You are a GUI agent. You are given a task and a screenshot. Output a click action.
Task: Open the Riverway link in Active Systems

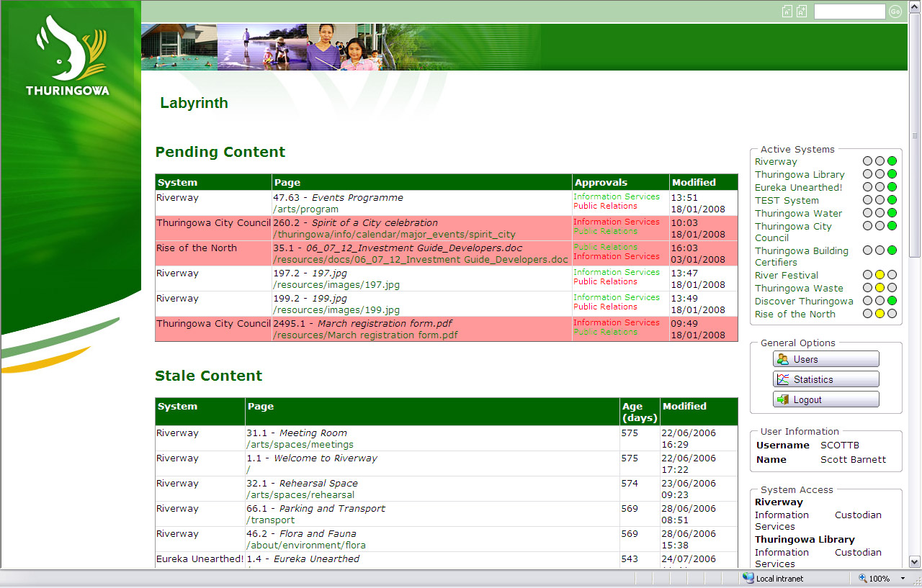(776, 162)
